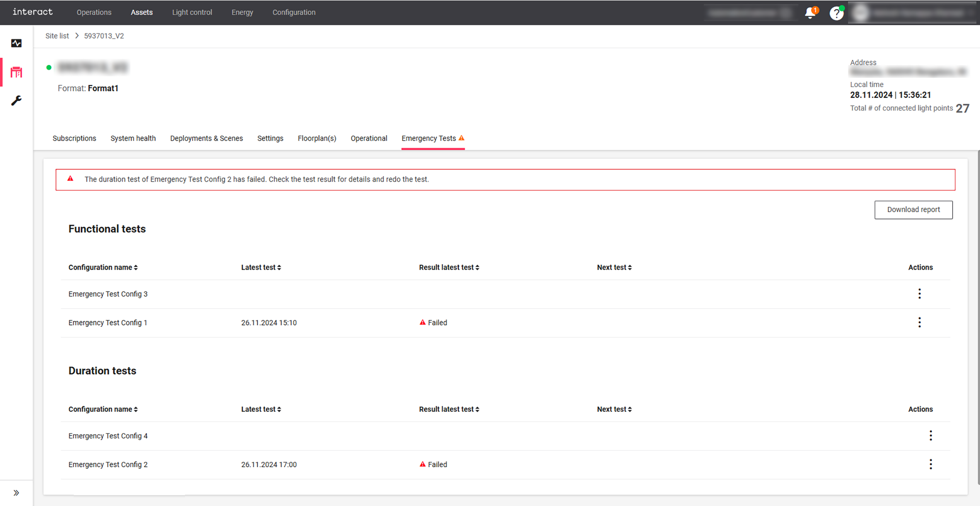This screenshot has width=980, height=506.
Task: Click the Download report button
Action: (913, 209)
